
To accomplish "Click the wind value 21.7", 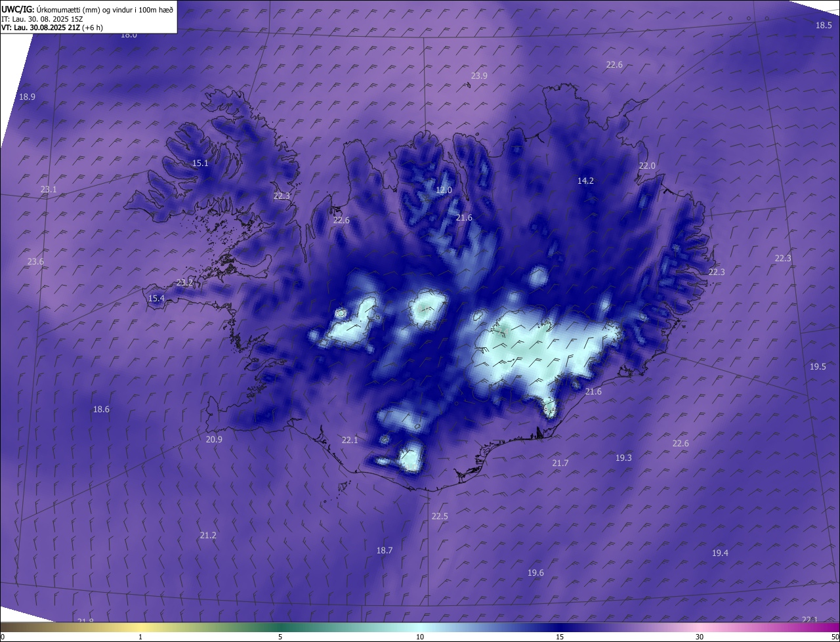I will [560, 463].
